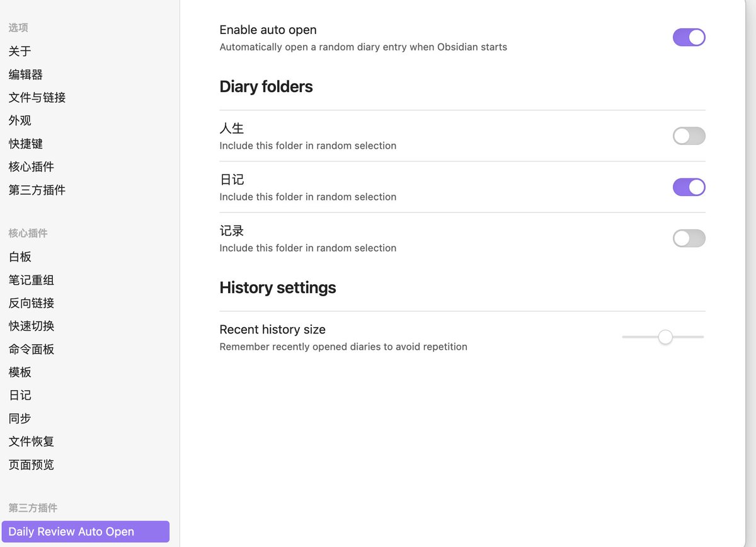Image resolution: width=756 pixels, height=547 pixels.
Task: Open 文件恢复 plugin settings
Action: (31, 442)
